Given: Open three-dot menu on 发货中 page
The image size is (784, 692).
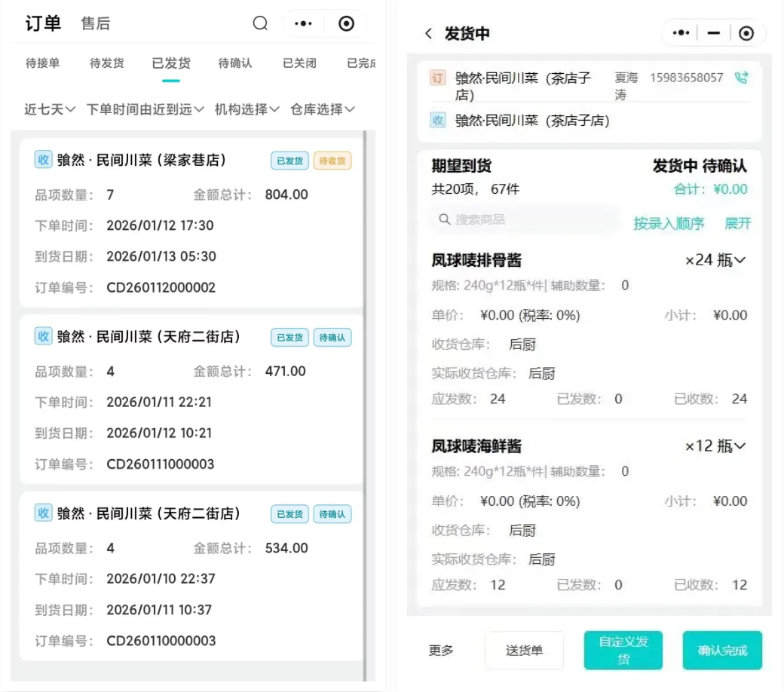Looking at the screenshot, I should 681,33.
